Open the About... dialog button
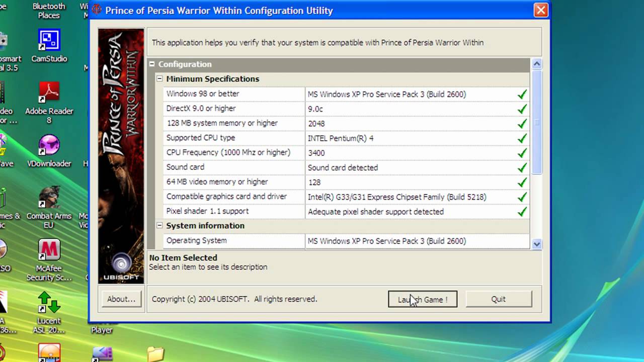Screen dimensions: 644x362 pyautogui.click(x=121, y=299)
